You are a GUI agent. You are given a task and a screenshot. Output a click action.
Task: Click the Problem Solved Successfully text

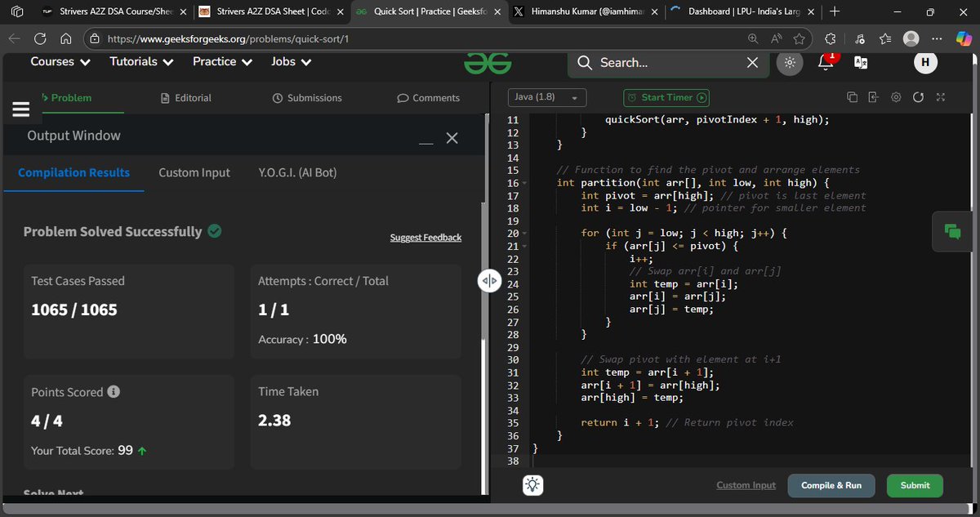[113, 231]
